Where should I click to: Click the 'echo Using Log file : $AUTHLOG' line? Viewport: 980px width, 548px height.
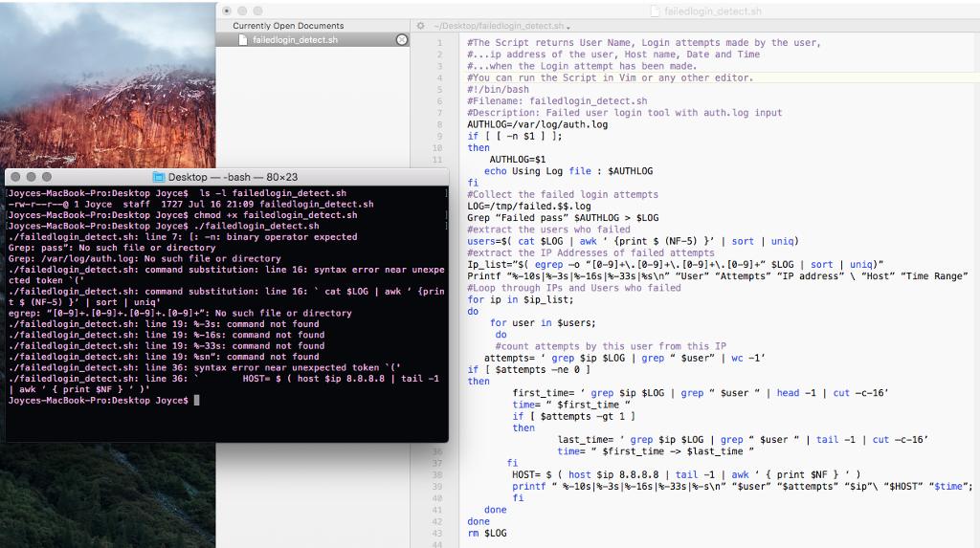568,171
